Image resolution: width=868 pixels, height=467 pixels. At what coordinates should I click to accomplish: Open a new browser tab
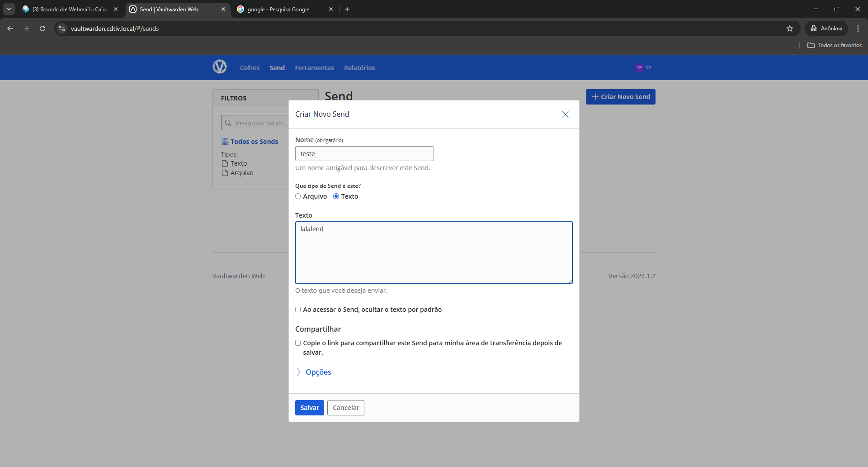[x=347, y=9]
